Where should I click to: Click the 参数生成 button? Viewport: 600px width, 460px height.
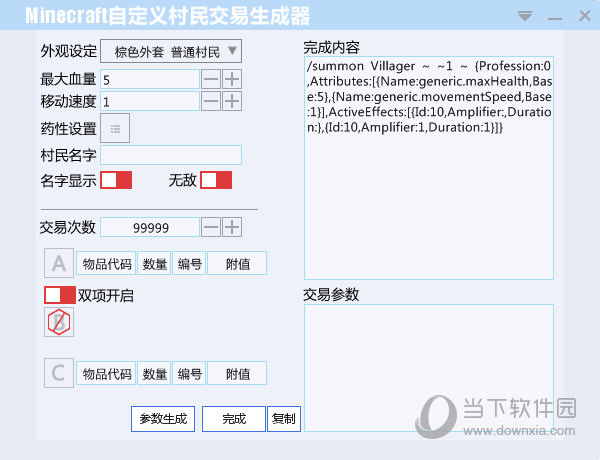[163, 419]
